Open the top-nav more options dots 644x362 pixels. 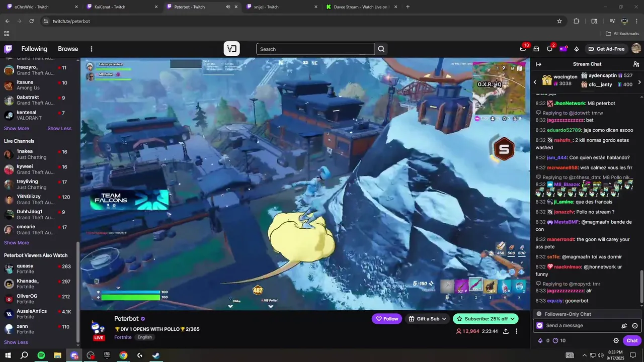point(92,49)
